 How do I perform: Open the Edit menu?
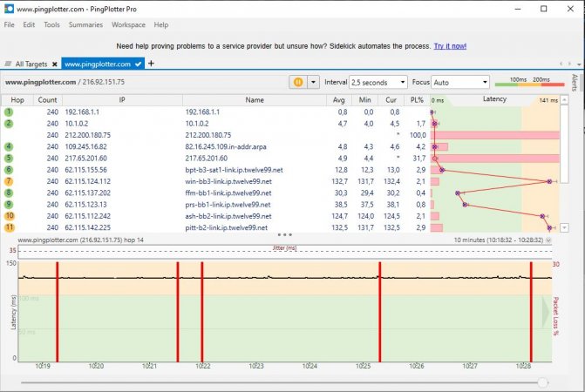pyautogui.click(x=29, y=24)
